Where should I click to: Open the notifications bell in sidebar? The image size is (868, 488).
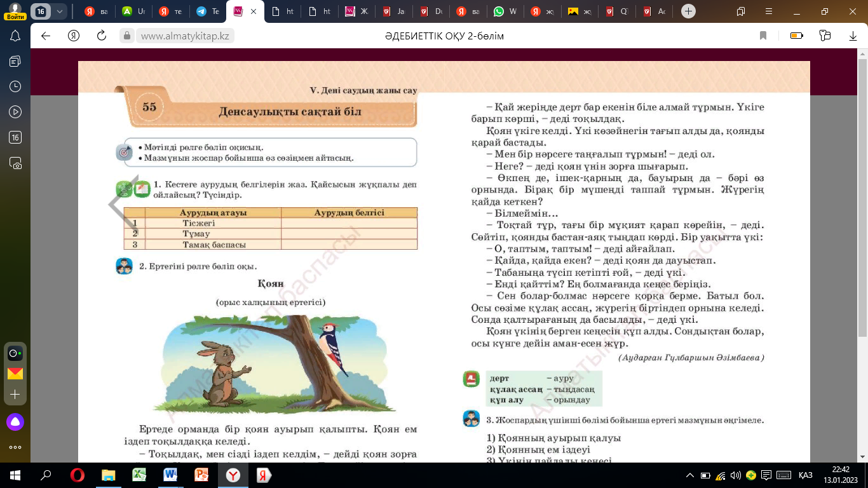point(15,36)
